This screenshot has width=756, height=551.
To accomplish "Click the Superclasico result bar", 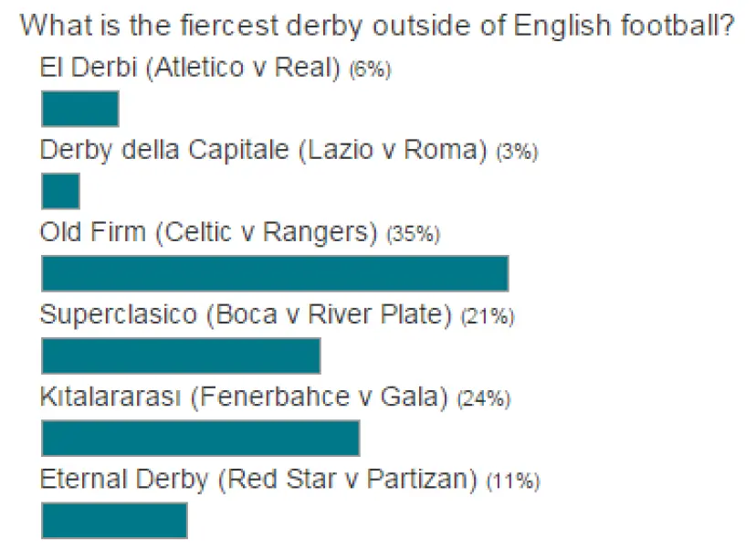I will coord(181,356).
